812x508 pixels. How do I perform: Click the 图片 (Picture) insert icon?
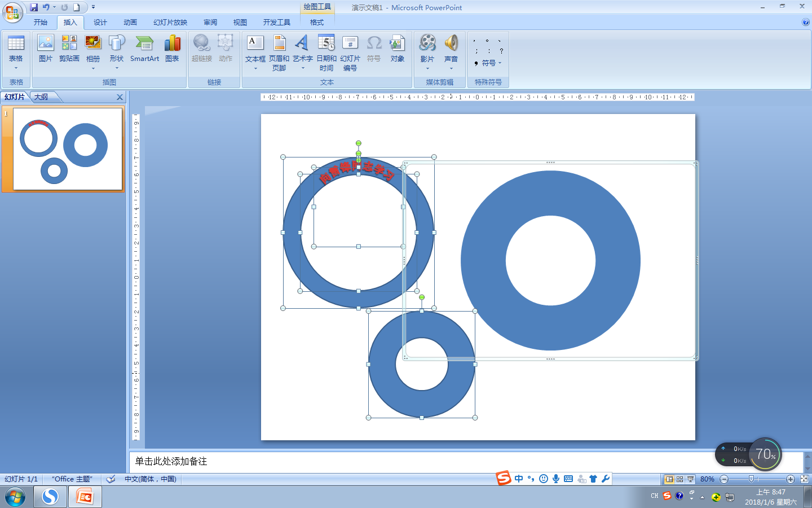(x=45, y=49)
